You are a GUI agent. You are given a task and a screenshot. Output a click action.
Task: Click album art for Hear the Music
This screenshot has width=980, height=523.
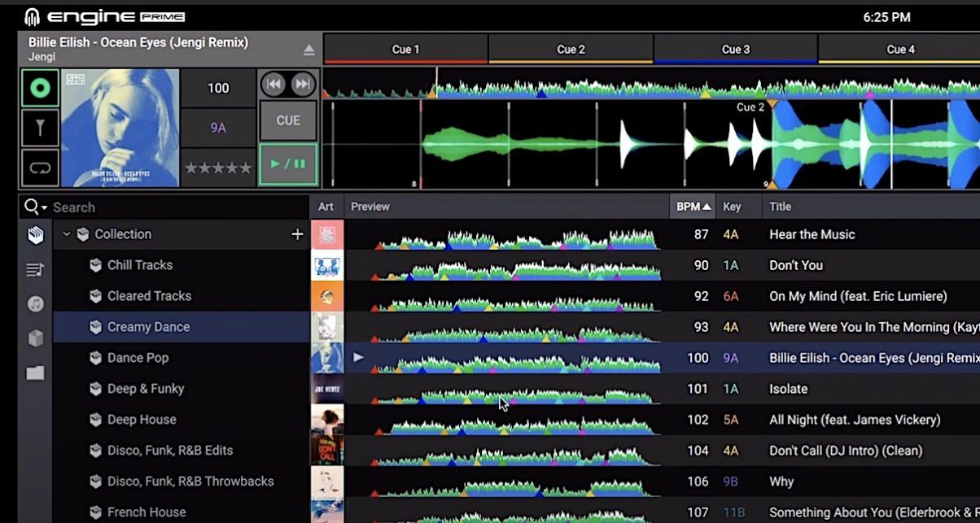[327, 234]
